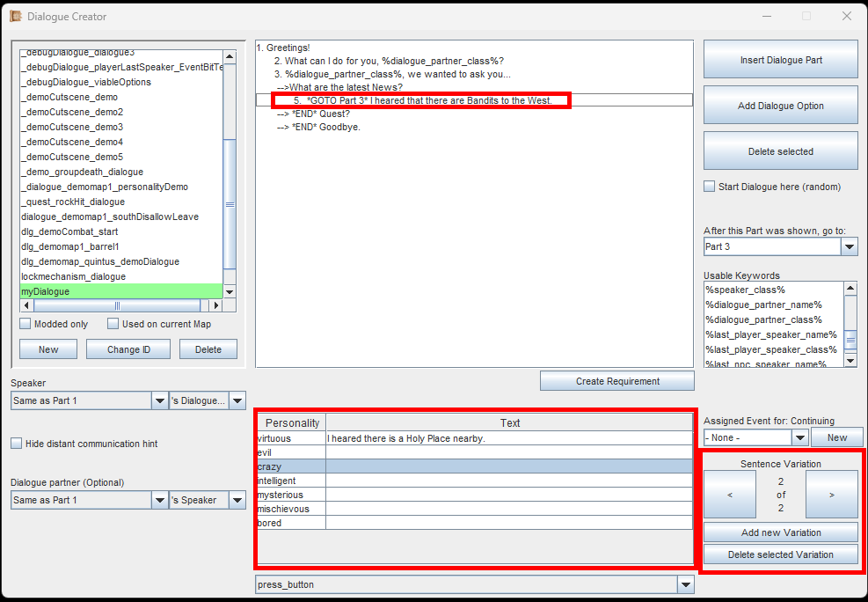Open the 'Part 3' go-to dropdown

(x=849, y=247)
